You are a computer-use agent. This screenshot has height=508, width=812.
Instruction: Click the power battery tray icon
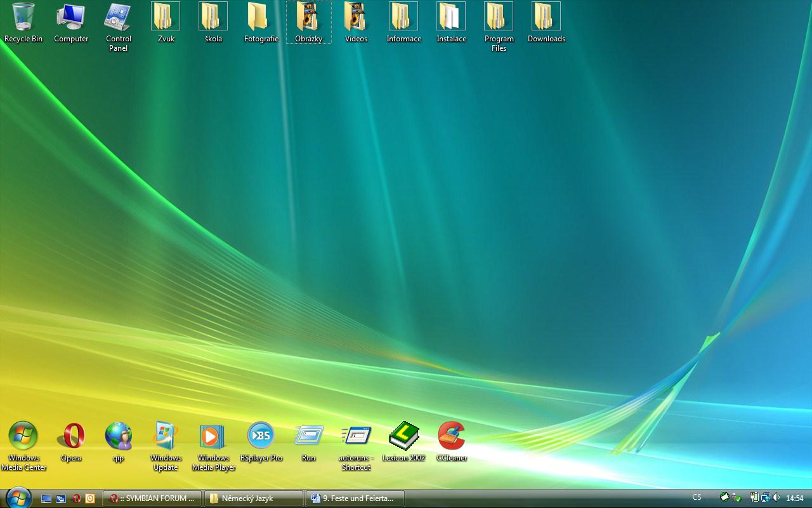pyautogui.click(x=755, y=498)
